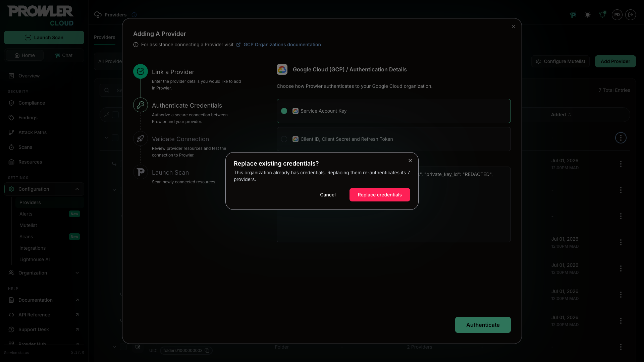Toggle checkbox for folders/1000000003 row
Screen dimensions: 644x362
click(x=123, y=347)
